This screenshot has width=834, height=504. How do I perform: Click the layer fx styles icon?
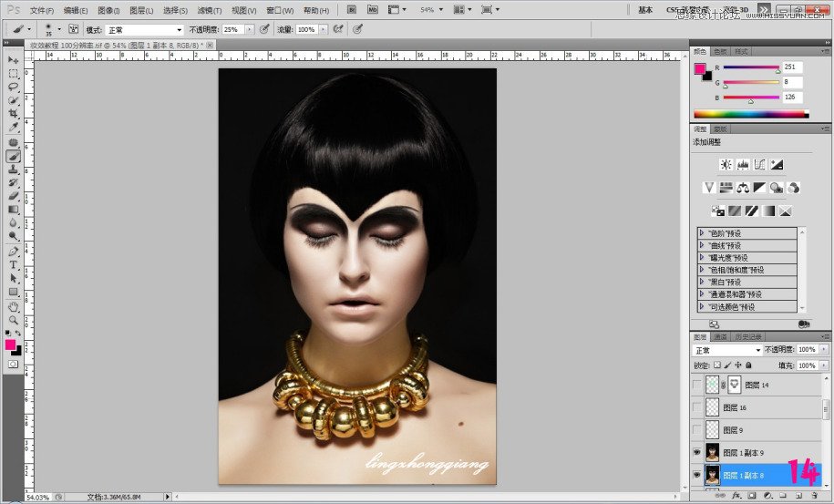coord(735,496)
